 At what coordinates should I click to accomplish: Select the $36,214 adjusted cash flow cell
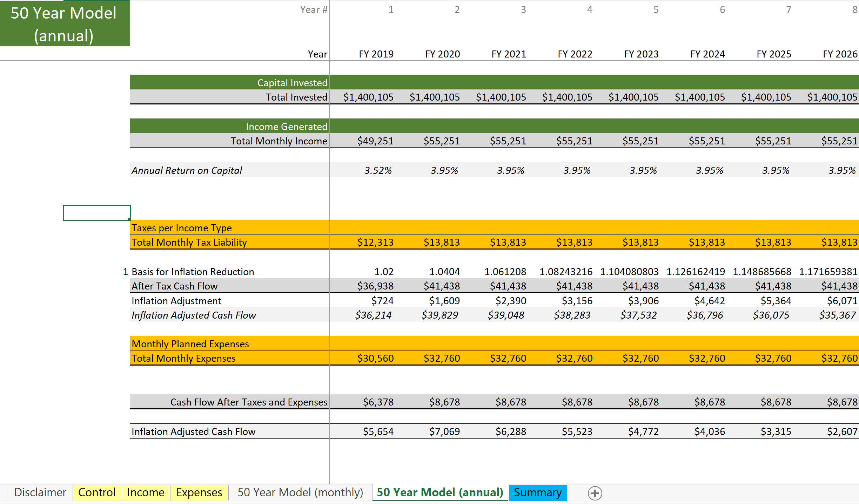pyautogui.click(x=373, y=315)
